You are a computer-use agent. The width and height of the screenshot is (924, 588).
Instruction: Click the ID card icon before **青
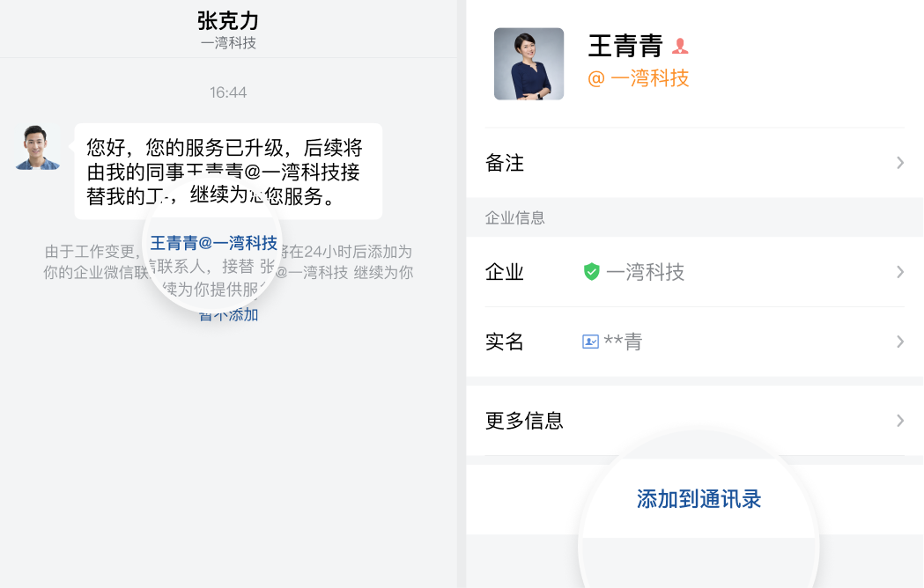point(590,342)
